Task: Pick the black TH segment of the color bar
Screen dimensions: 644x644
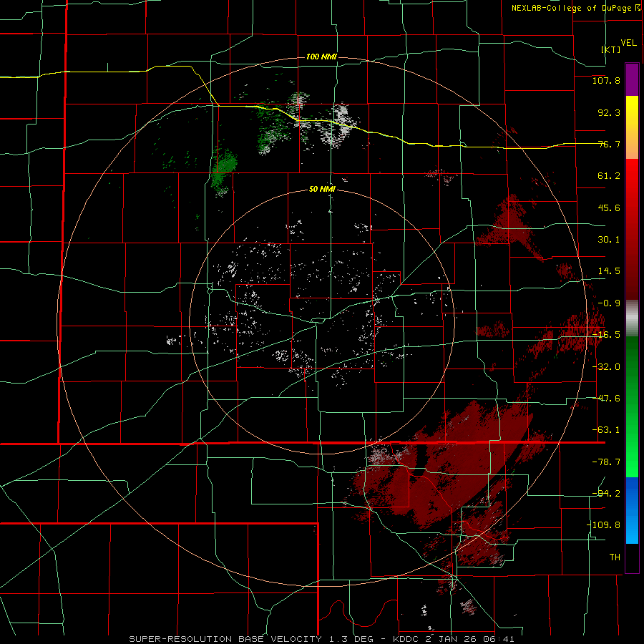Action: 632,557
